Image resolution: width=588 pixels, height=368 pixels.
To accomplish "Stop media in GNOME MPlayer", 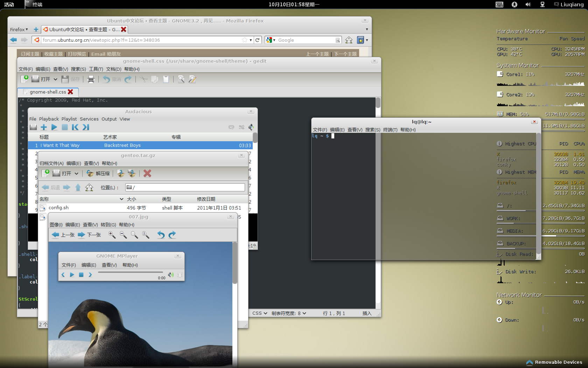I will tap(81, 275).
